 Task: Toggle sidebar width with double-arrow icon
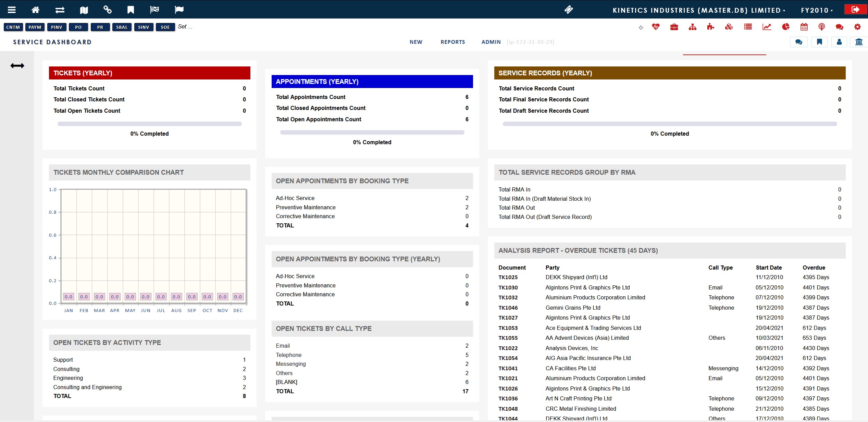[17, 66]
